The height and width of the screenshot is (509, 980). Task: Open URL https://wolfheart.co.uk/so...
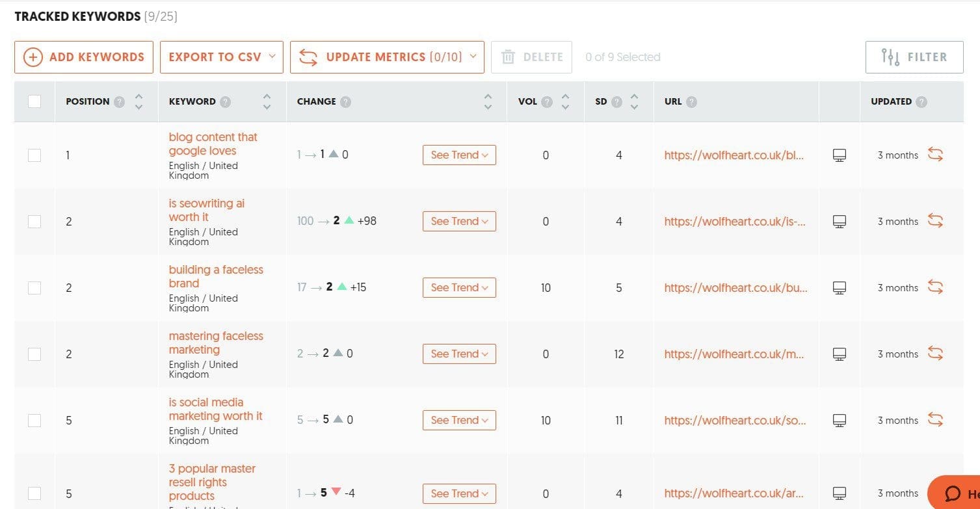tap(735, 421)
